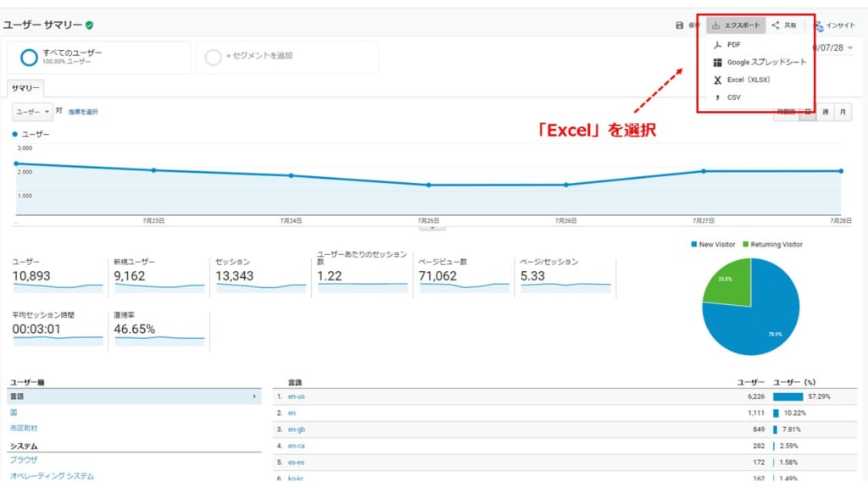Click the 7月23日 data point on chart
Screen dimensions: 868x488
click(x=154, y=170)
